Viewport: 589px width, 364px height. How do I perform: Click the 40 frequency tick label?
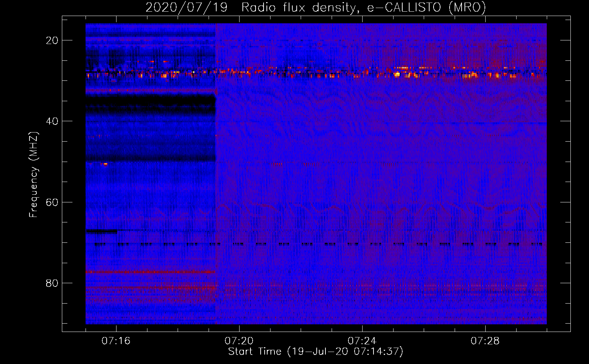coord(52,121)
